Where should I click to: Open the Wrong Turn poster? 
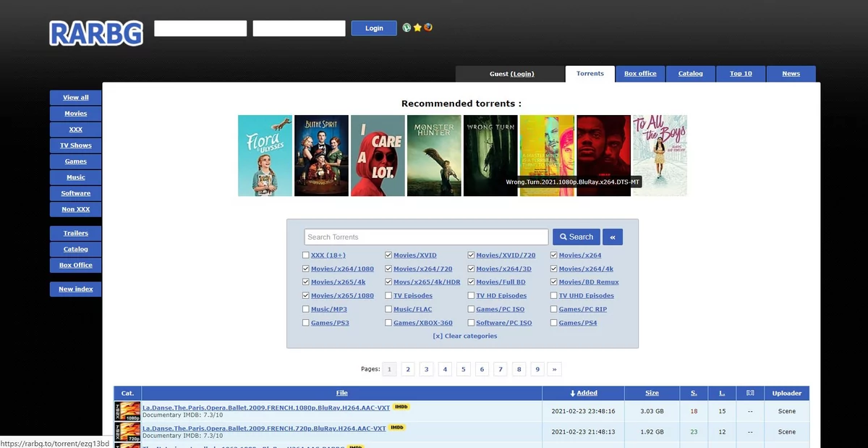[x=490, y=156]
